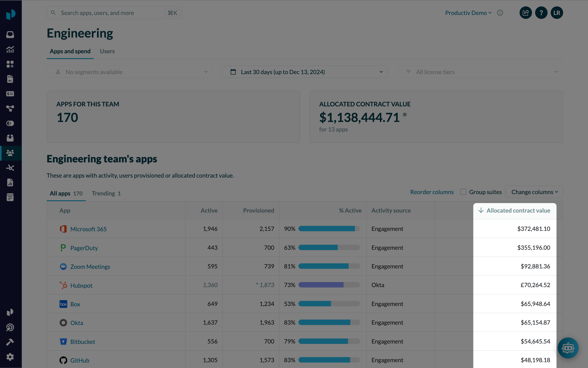Screen dimensions: 588x368
Task: Open the chatbot assistant icon
Action: (568, 348)
